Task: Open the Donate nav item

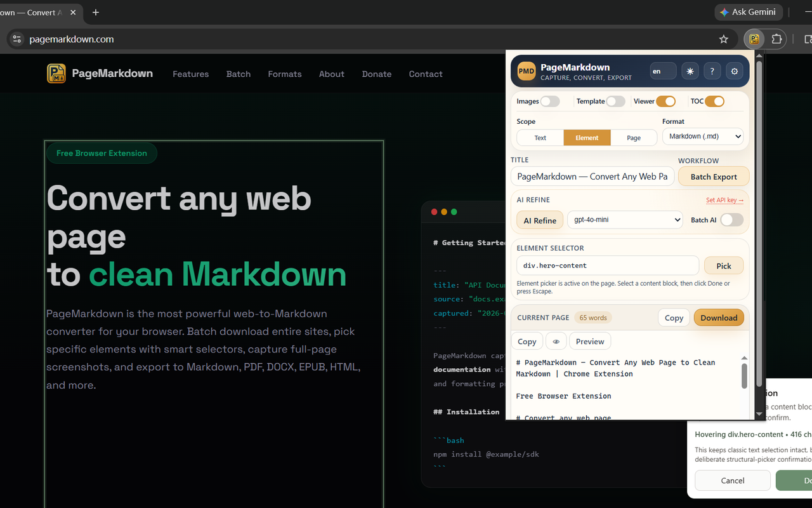Action: [377, 74]
